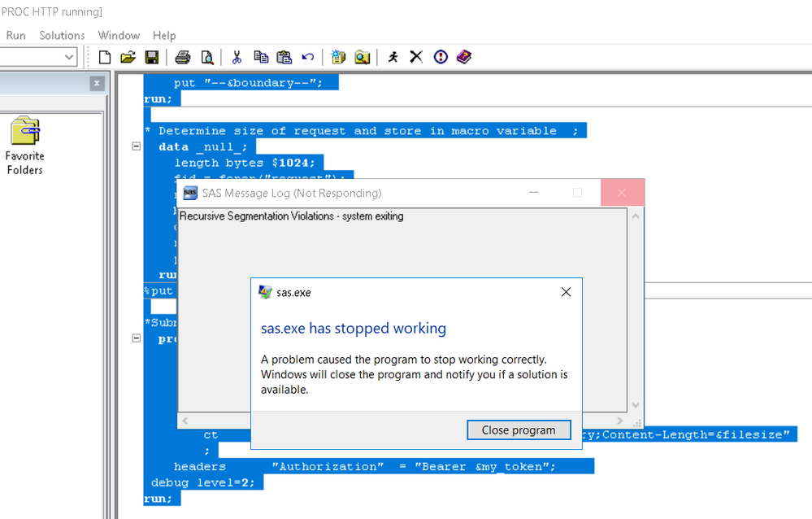The image size is (812, 519).
Task: Click the final 'run;' statement in the editor
Action: tap(158, 499)
